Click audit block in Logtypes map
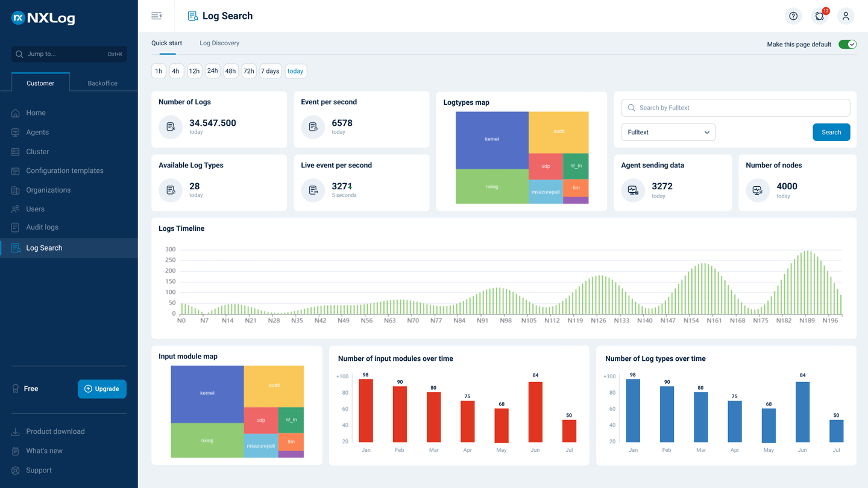The width and height of the screenshot is (868, 488). [x=559, y=132]
